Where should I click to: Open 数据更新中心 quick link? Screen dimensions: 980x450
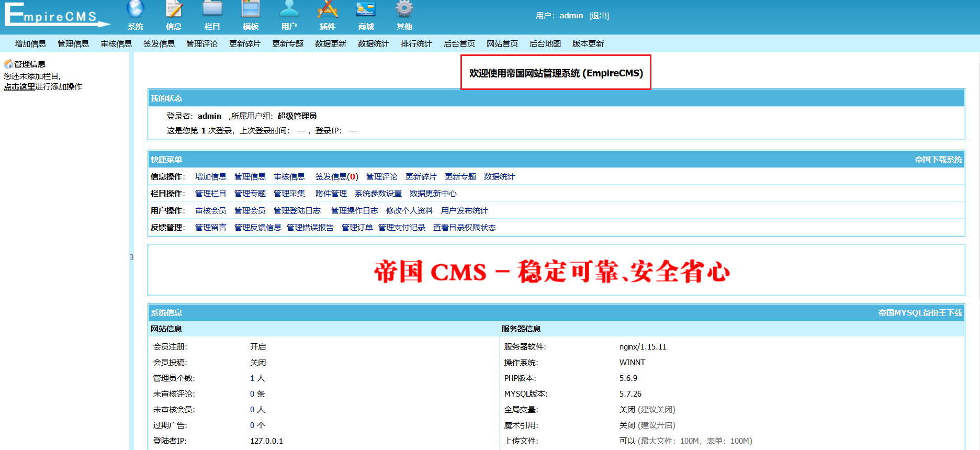[x=433, y=194]
